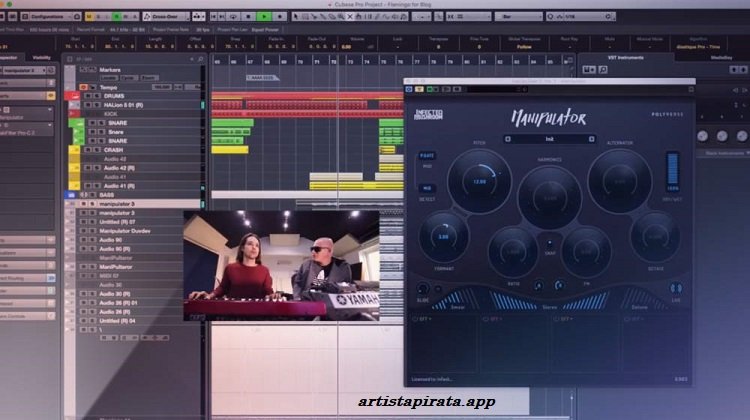
Task: Go to next marker transport button
Action: click(222, 17)
